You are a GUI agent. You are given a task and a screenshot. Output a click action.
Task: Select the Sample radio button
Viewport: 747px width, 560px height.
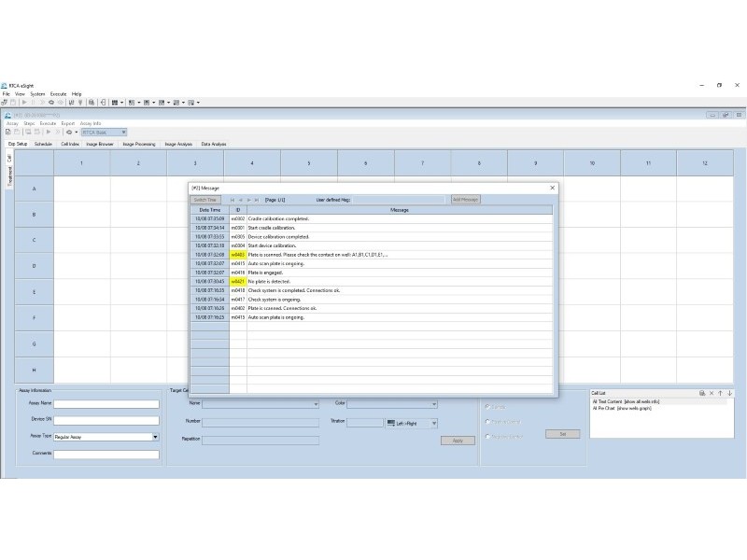click(x=487, y=407)
